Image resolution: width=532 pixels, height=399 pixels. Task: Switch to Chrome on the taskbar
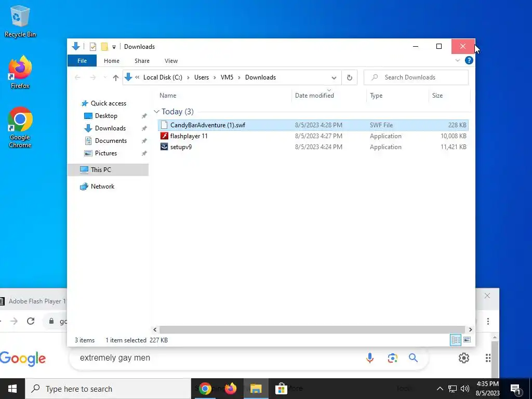205,389
